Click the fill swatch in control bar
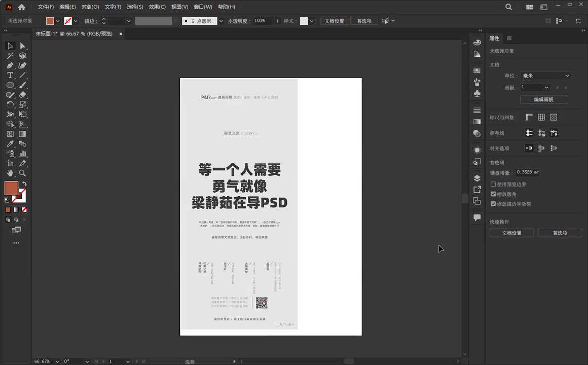Image resolution: width=588 pixels, height=365 pixels. 50,21
